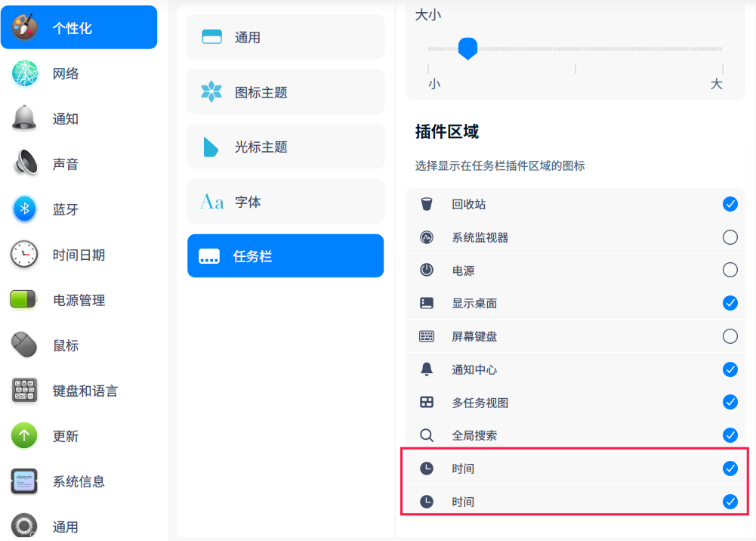Enable the 屏幕键盘 plugin checkbox
756x541 pixels.
730,336
